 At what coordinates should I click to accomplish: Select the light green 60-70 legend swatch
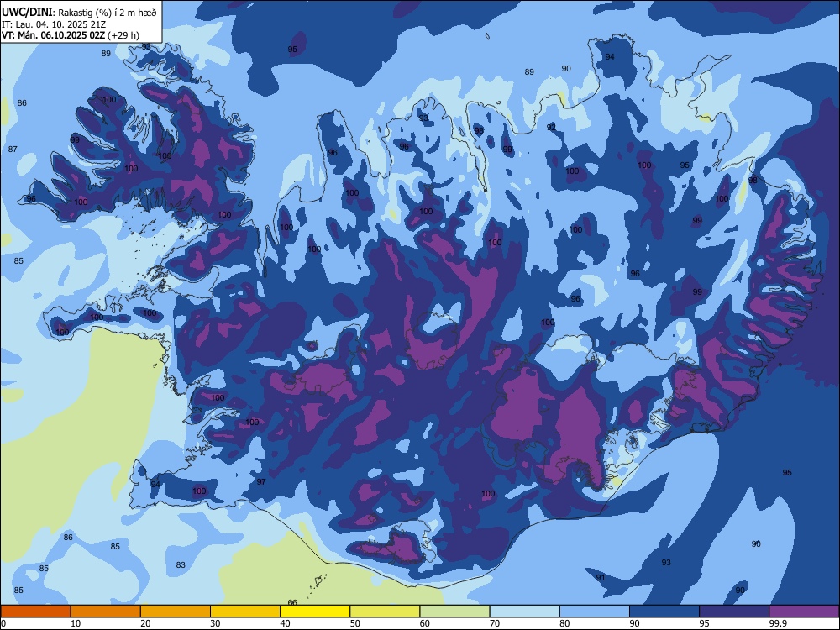coord(454,612)
